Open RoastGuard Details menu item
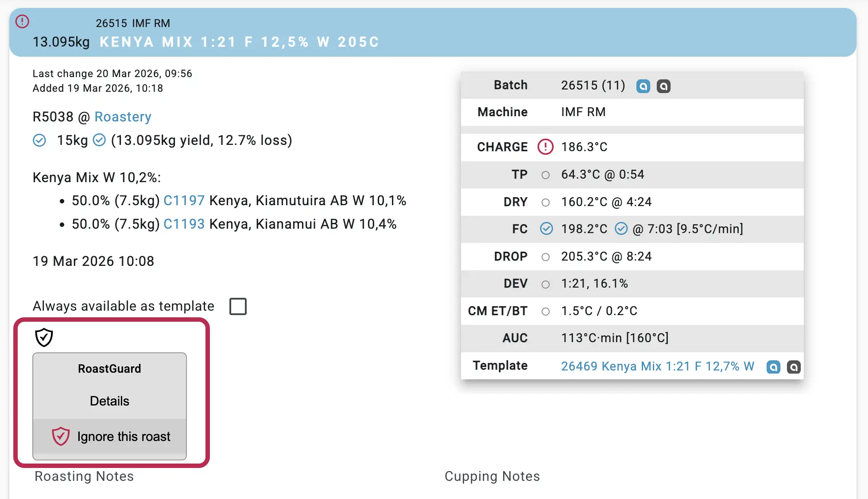This screenshot has width=868, height=499. point(109,401)
